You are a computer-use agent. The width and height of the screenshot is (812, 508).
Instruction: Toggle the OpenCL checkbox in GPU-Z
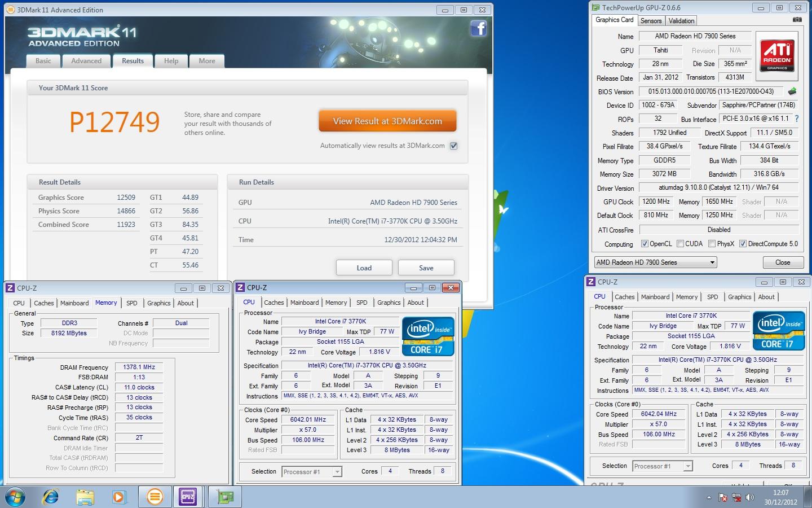(x=645, y=244)
